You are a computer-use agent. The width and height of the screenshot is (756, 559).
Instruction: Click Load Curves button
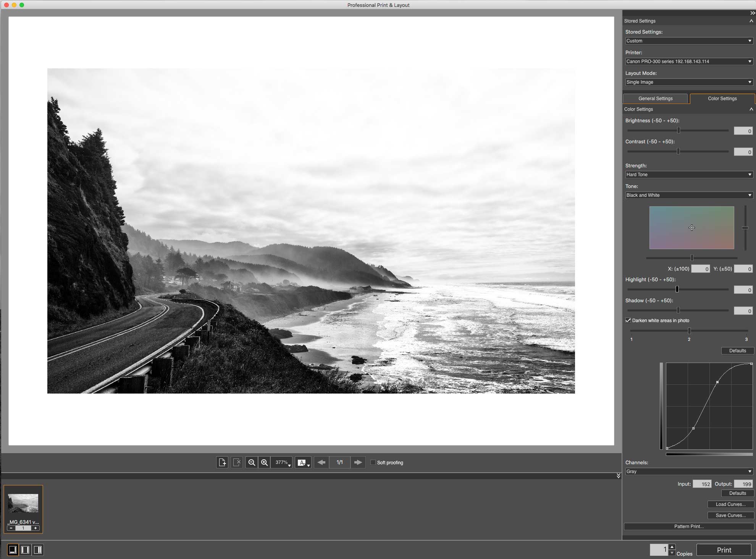(730, 504)
